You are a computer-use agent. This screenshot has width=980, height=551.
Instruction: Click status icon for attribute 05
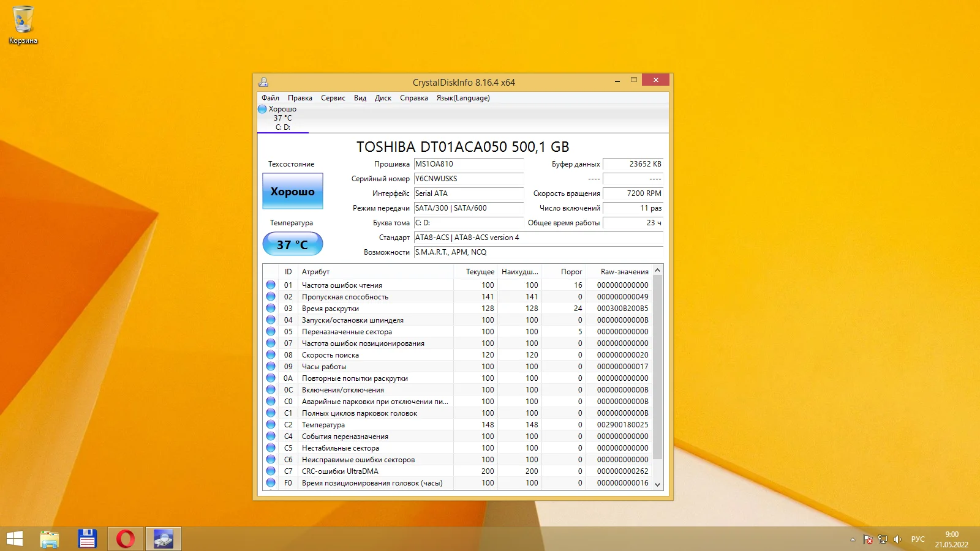tap(271, 331)
